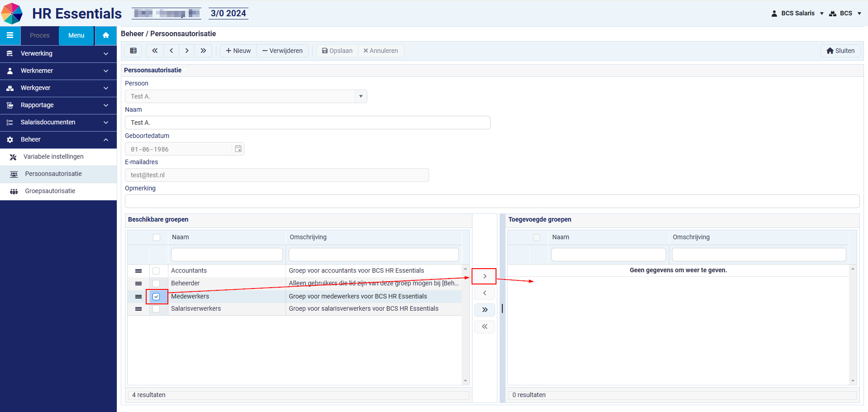This screenshot has height=412, width=868.
Task: Expand the Werknemer menu section
Action: point(58,71)
